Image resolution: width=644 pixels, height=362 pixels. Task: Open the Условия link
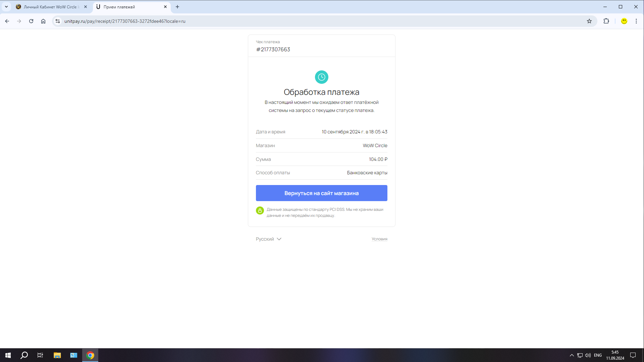pyautogui.click(x=379, y=239)
